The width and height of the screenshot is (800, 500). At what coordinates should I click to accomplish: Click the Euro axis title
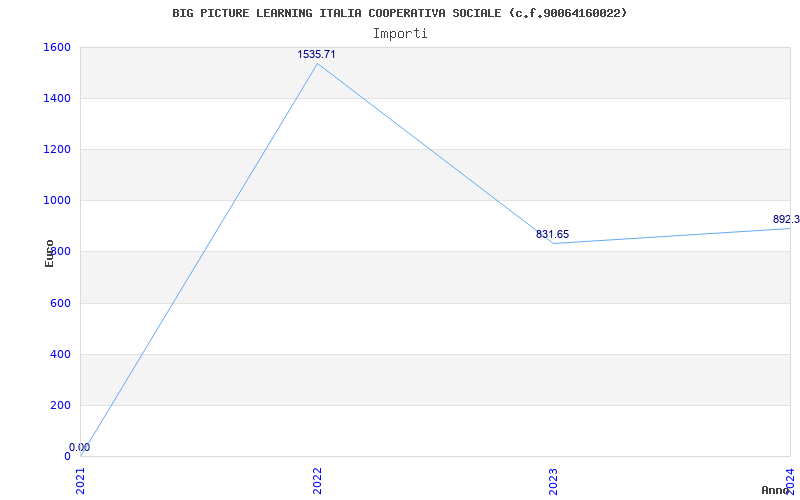coord(49,253)
